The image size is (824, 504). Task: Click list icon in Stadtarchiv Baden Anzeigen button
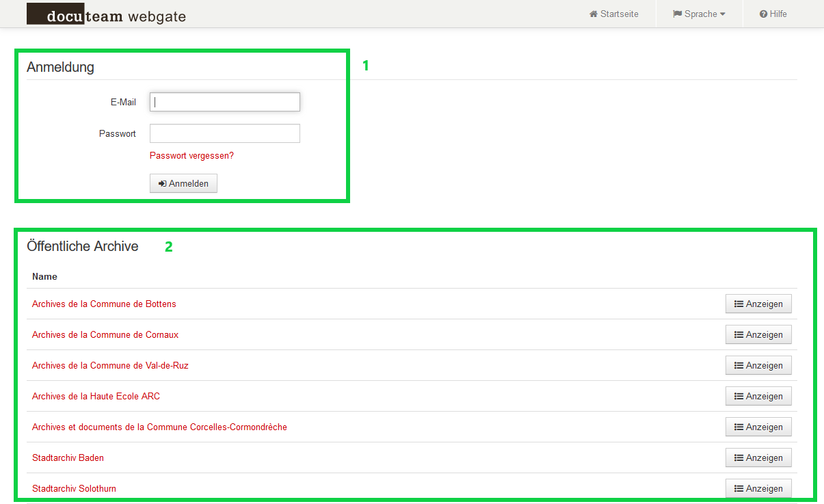[x=739, y=458]
